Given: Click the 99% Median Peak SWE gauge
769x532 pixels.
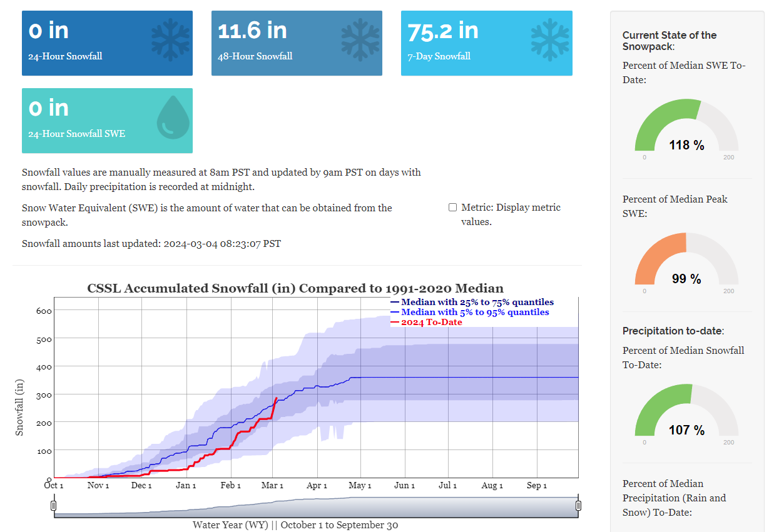Looking at the screenshot, I should 686,261.
